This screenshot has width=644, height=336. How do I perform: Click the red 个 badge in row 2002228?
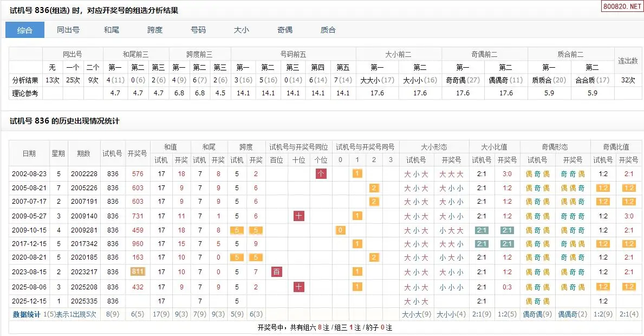321,174
